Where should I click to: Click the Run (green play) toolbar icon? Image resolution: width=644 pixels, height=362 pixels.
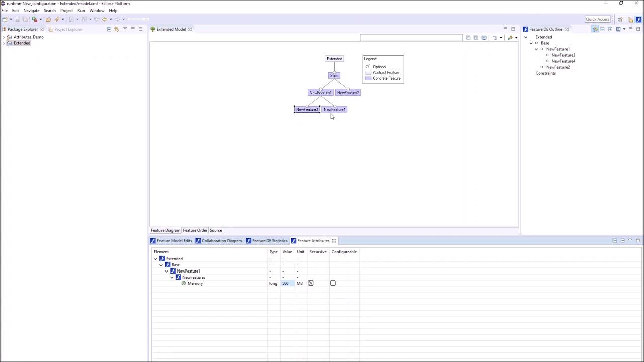(35, 19)
